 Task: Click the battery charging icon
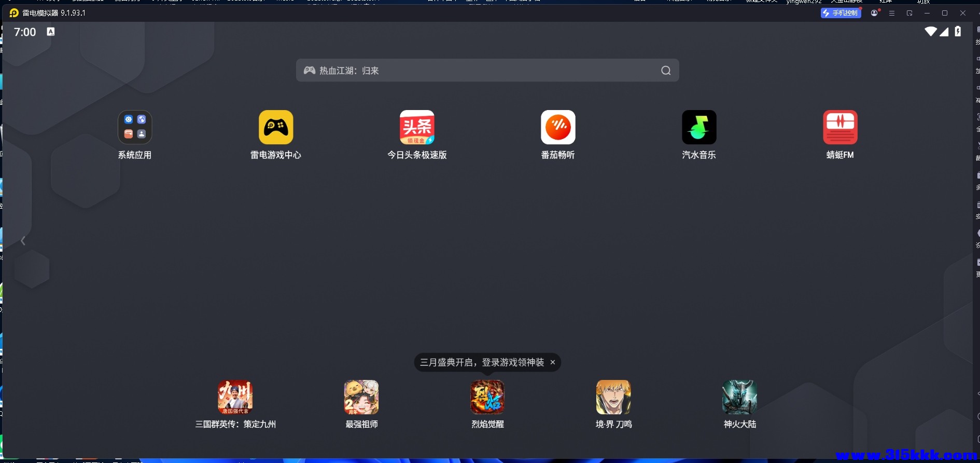click(x=958, y=32)
